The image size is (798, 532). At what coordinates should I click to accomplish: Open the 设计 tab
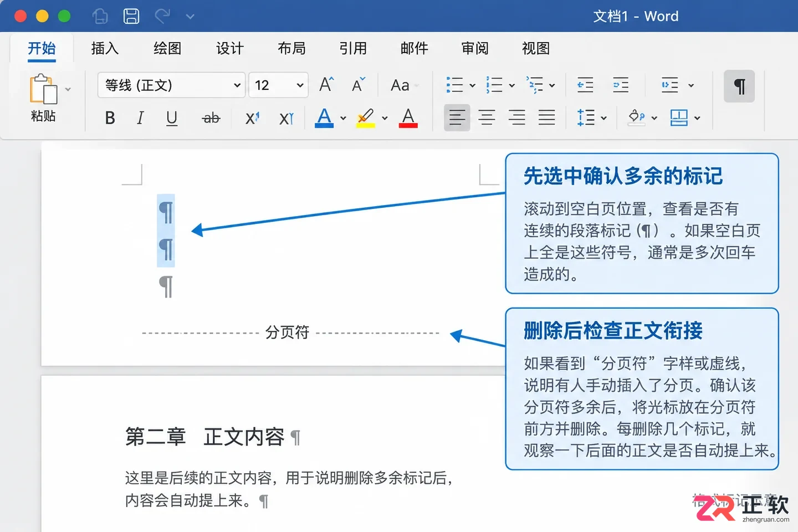click(229, 49)
